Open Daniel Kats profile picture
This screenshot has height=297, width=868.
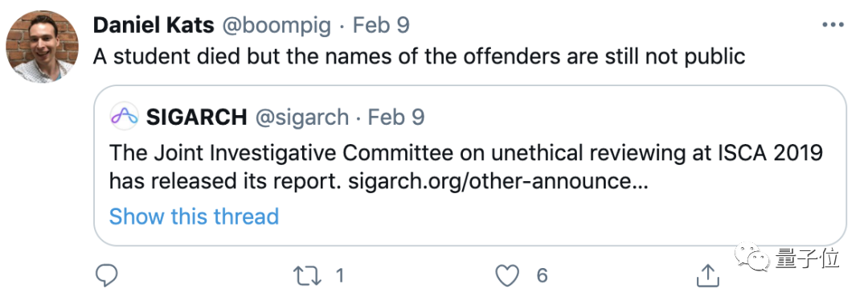click(x=42, y=47)
